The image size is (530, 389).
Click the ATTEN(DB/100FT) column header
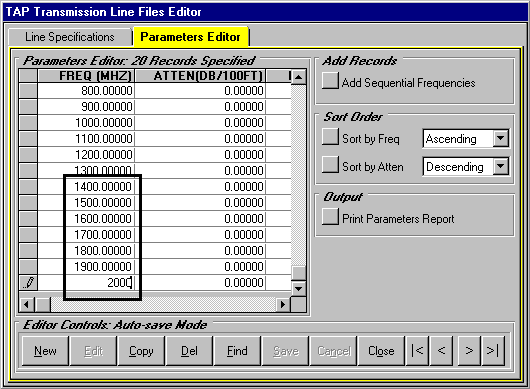click(200, 76)
